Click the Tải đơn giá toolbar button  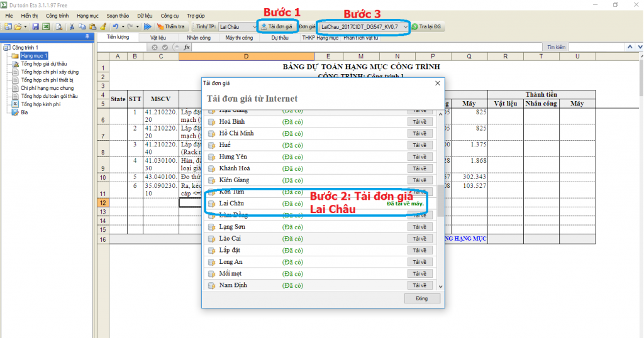pos(277,27)
